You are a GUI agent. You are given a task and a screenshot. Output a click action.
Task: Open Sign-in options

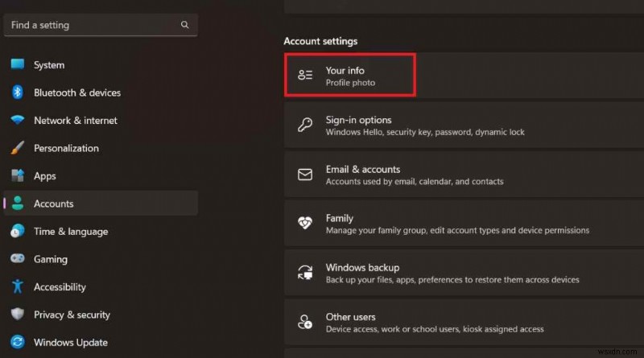(x=464, y=125)
